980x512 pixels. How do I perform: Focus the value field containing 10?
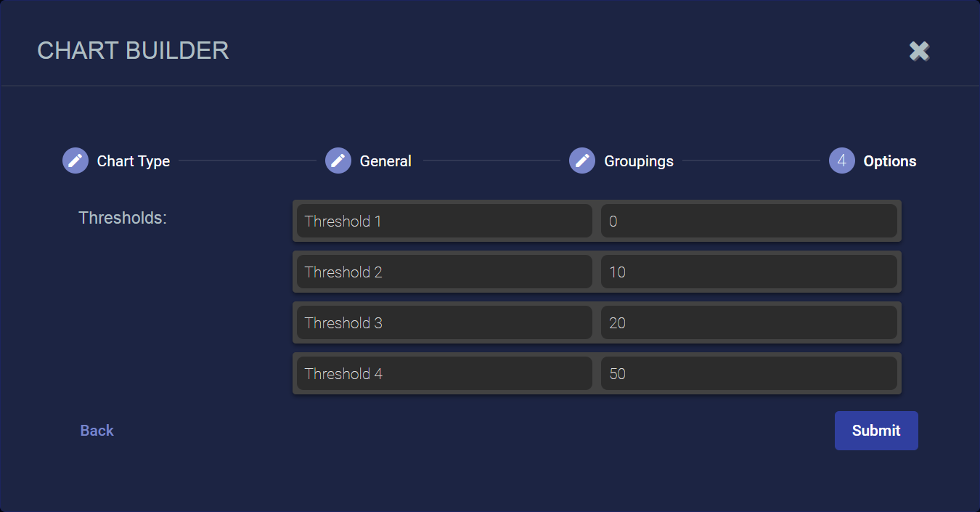[748, 272]
